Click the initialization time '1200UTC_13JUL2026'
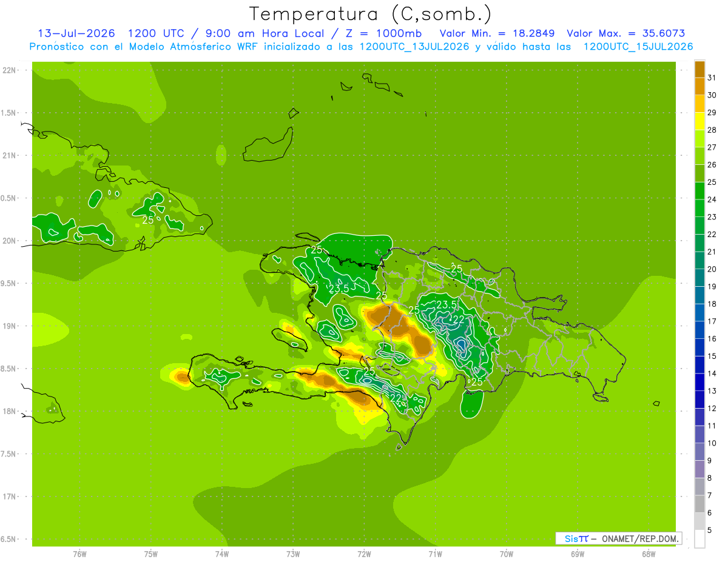Viewport: 728px width, 562px height. [414, 46]
